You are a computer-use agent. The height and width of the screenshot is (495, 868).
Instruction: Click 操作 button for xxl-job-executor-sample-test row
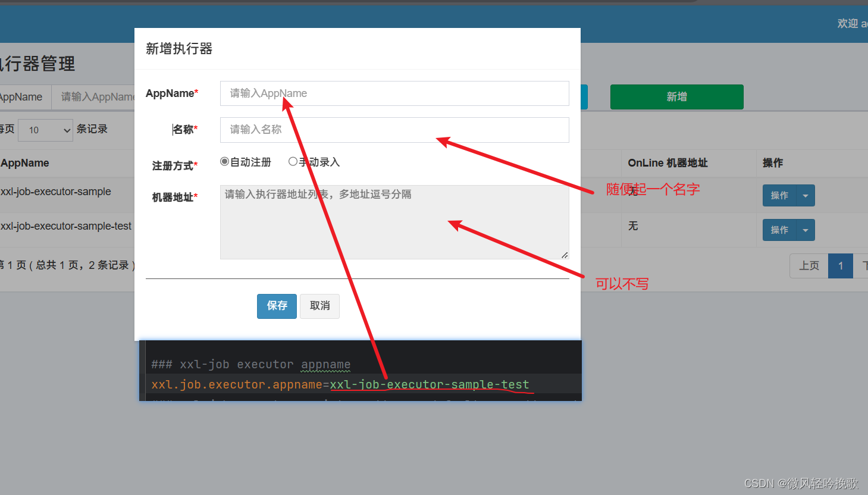pyautogui.click(x=779, y=230)
